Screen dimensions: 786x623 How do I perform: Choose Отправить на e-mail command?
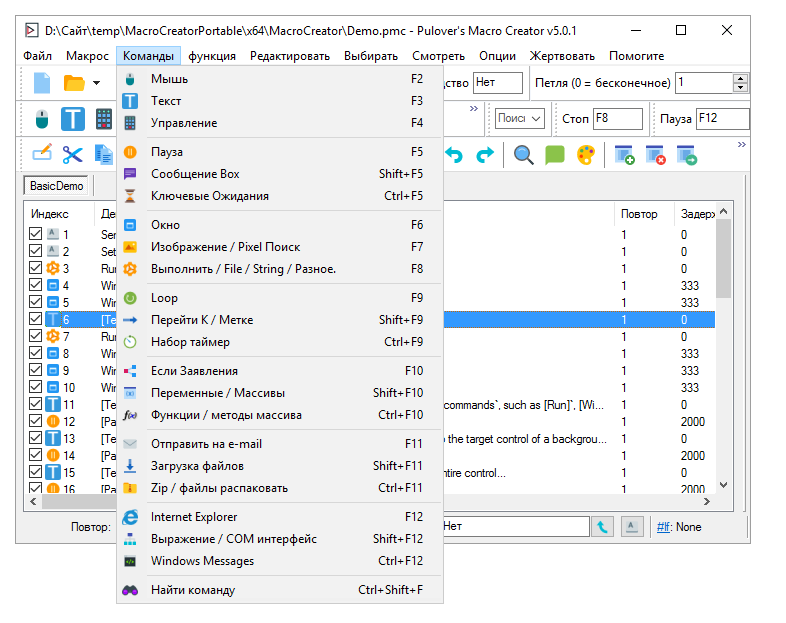280,445
